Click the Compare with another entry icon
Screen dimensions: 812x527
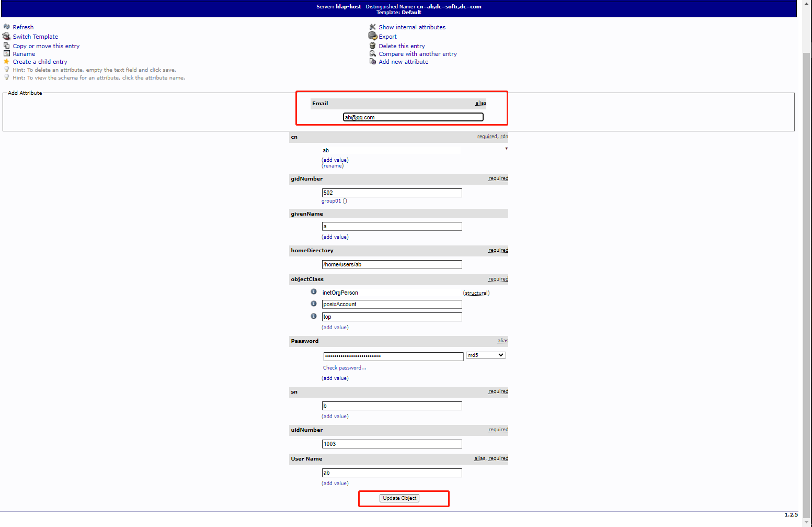372,53
